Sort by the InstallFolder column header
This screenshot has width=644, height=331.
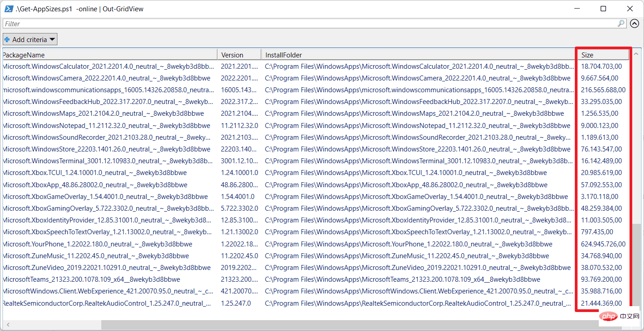coord(419,55)
